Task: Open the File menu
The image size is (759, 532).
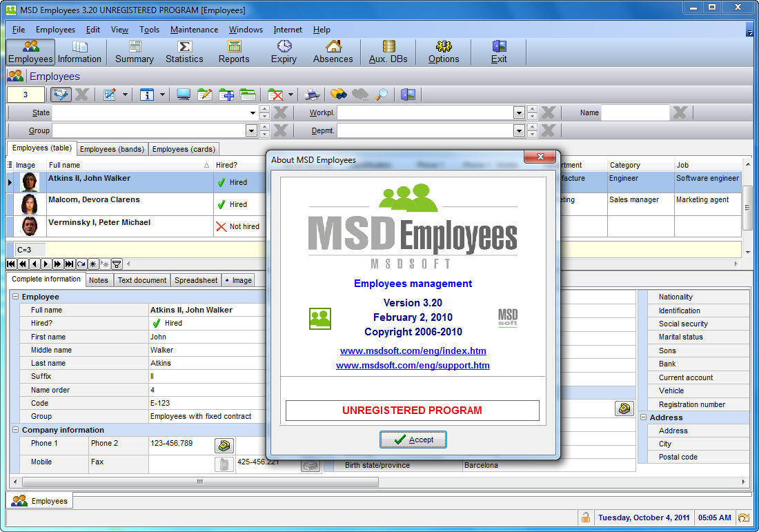Action: [19, 30]
